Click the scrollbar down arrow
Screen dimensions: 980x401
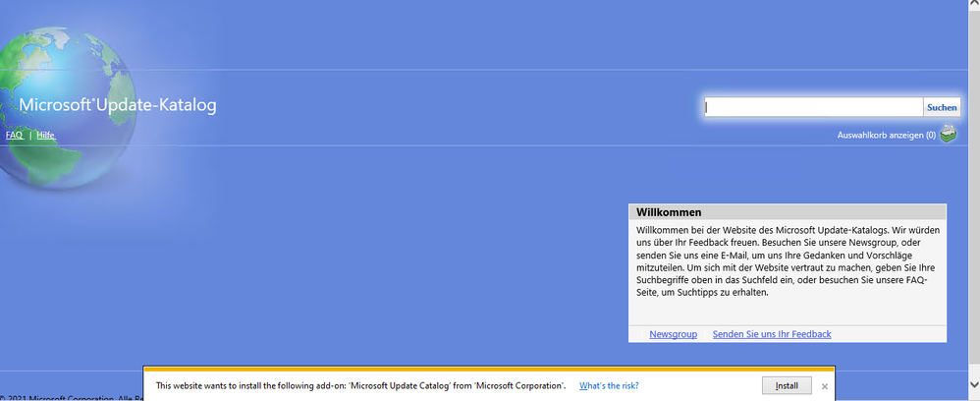pyautogui.click(x=974, y=383)
